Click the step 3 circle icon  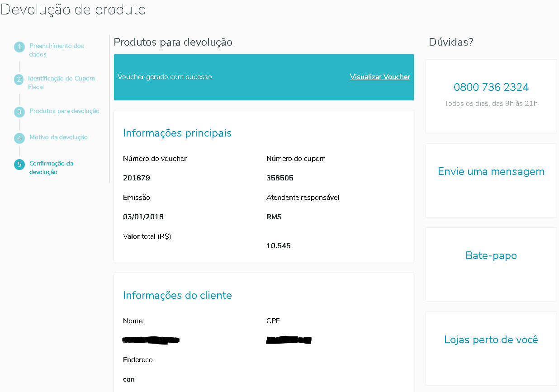19,112
